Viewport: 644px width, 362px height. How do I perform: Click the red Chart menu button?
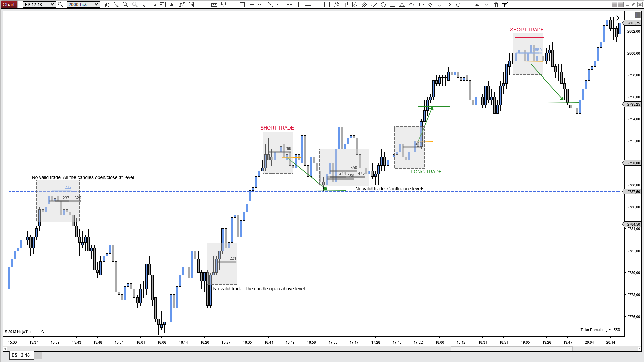9,4
